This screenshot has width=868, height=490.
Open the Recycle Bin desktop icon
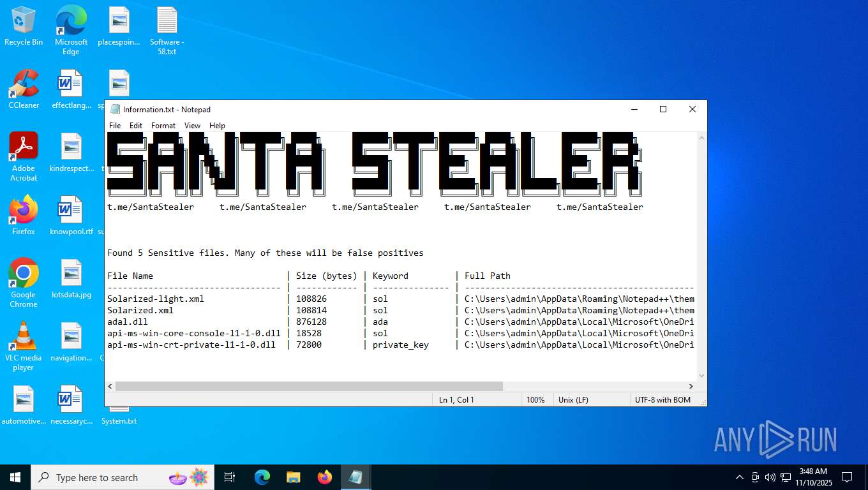point(24,26)
